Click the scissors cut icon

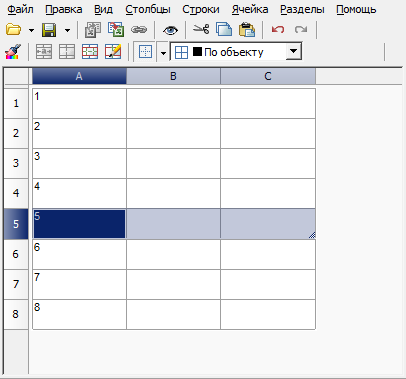point(201,29)
